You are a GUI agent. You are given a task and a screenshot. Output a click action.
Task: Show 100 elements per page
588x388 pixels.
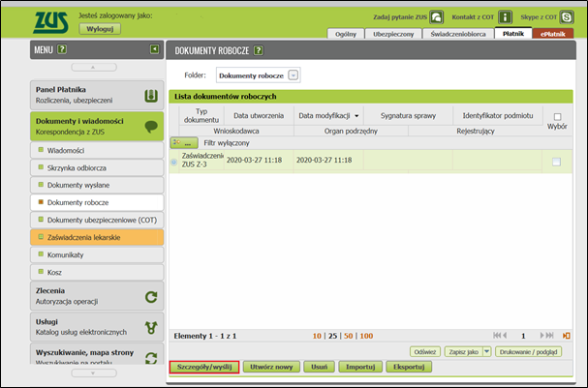point(366,336)
